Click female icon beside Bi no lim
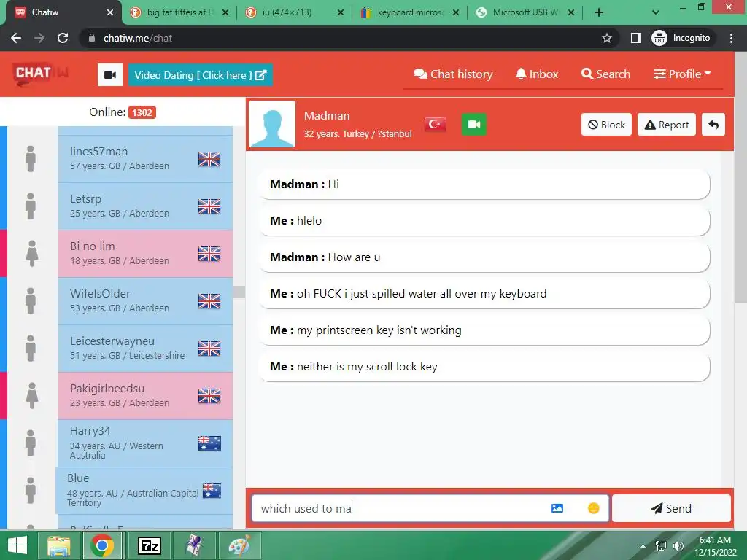 pyautogui.click(x=32, y=253)
